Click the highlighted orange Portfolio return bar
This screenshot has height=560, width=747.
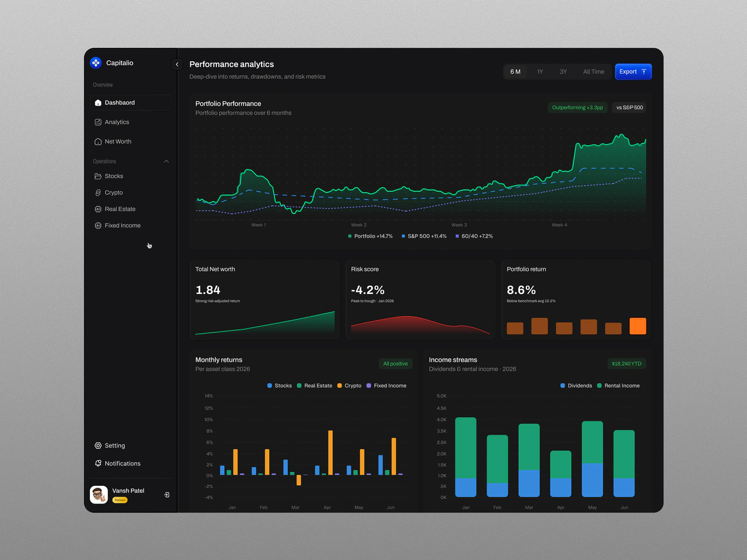point(638,326)
